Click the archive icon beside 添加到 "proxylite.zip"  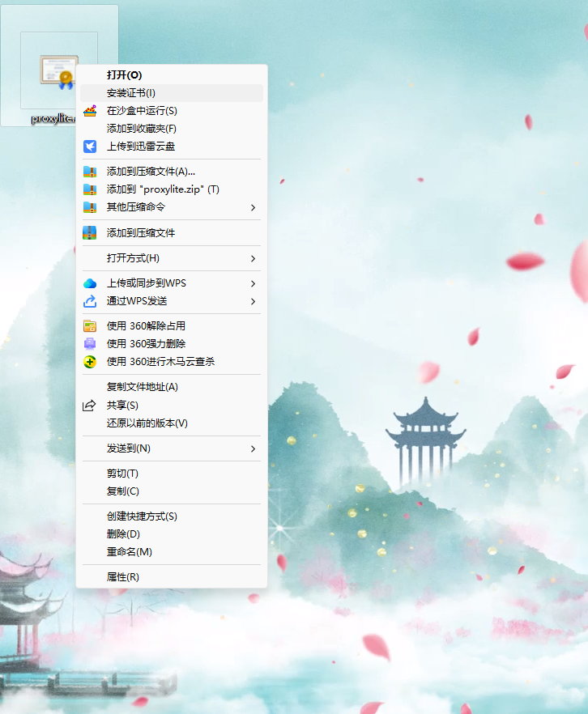[x=90, y=189]
